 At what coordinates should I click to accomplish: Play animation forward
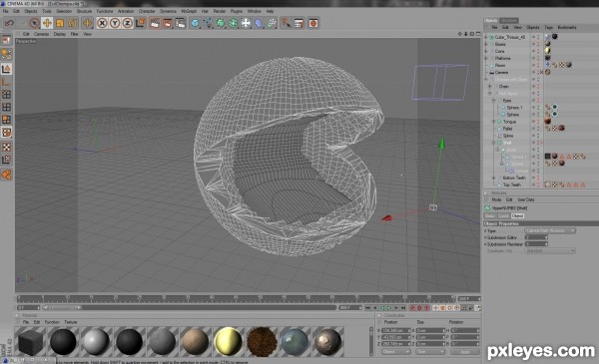pyautogui.click(x=389, y=307)
